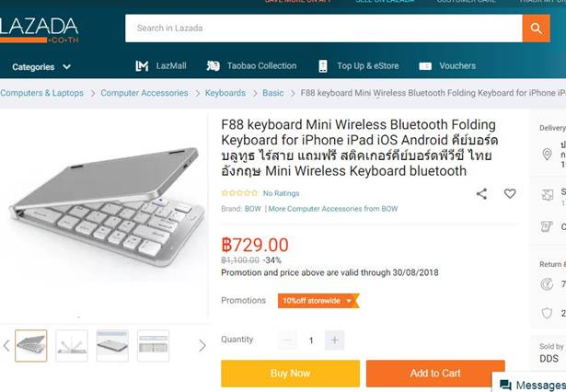Click the orange search magnifier button

(x=536, y=29)
